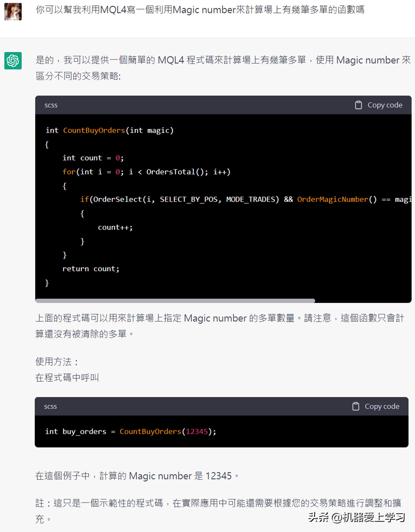Viewport: 415px width, 532px height.
Task: Select the magic number 12345 in the usage example
Action: [x=198, y=431]
